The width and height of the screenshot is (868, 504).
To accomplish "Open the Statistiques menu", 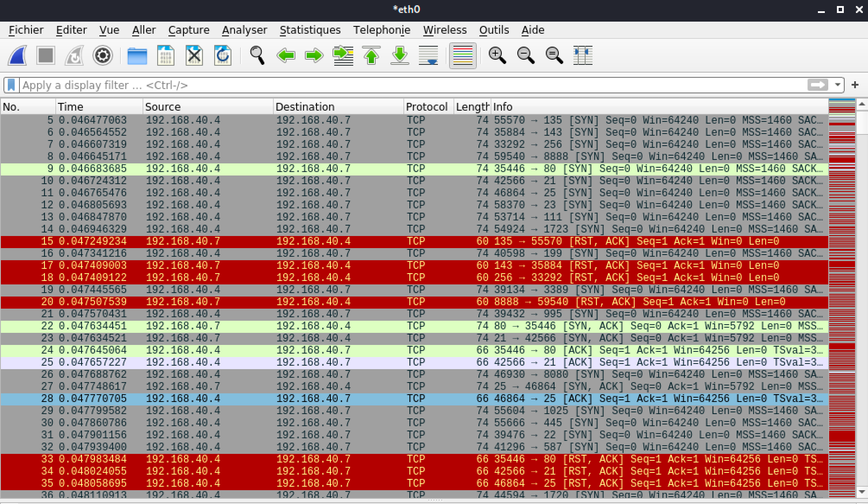I will point(310,30).
